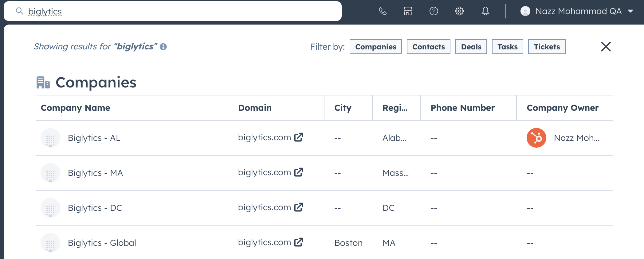Open external link icon for Biglytics - AL domain

click(299, 137)
